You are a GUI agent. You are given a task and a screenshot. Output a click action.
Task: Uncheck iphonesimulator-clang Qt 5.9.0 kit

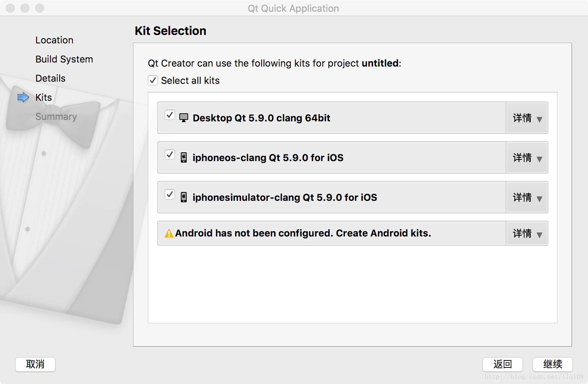pos(170,194)
